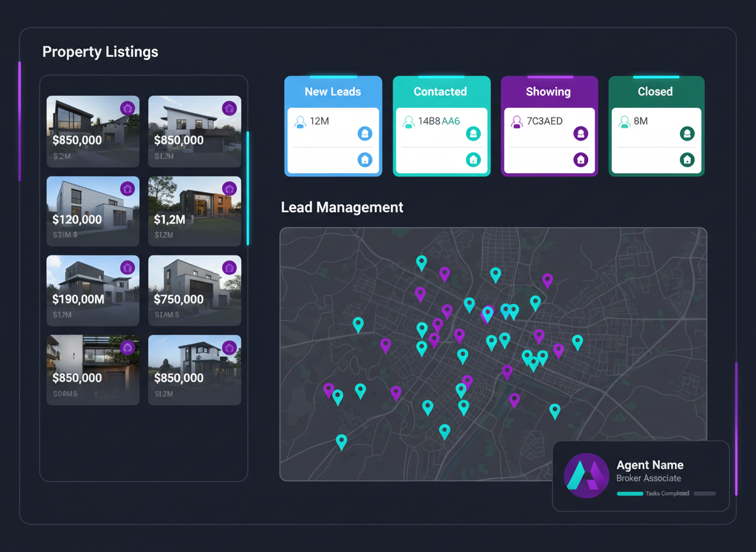Click person icon beside 12M in New Leads
The width and height of the screenshot is (756, 552).
pyautogui.click(x=300, y=121)
